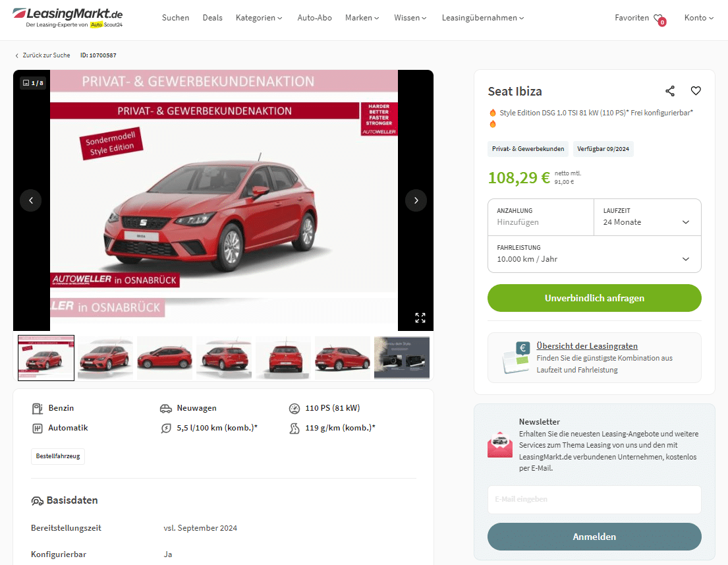Share this Seat Ibiza listing
Viewport: 728px width, 565px height.
point(670,91)
